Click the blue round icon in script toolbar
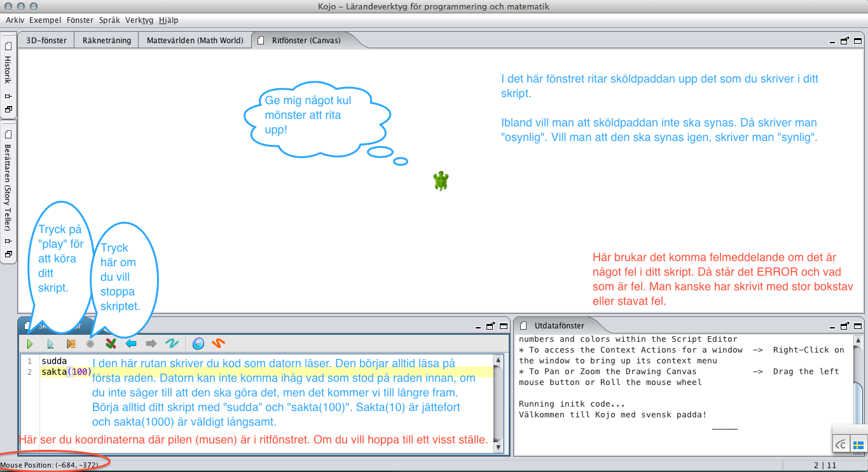 pyautogui.click(x=198, y=344)
